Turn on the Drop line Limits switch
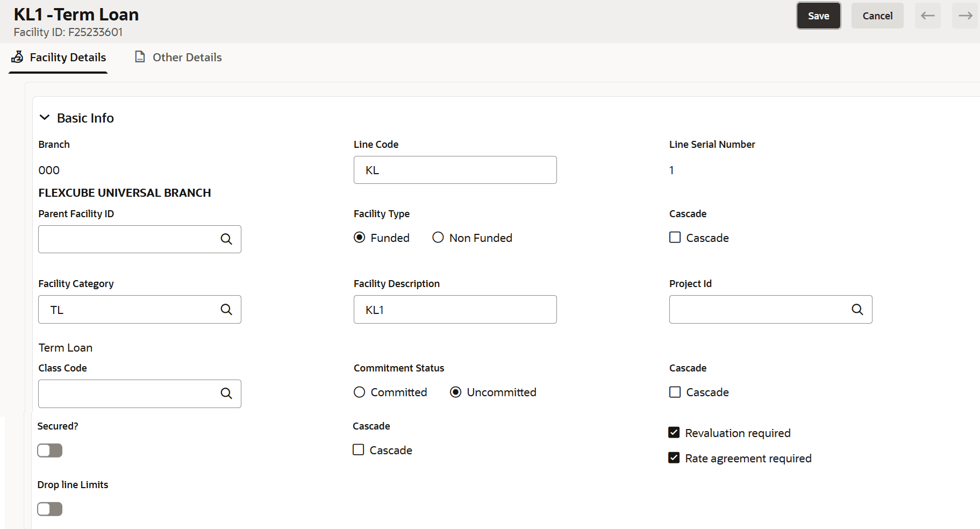Screen dimensions: 980x529 (x=50, y=509)
